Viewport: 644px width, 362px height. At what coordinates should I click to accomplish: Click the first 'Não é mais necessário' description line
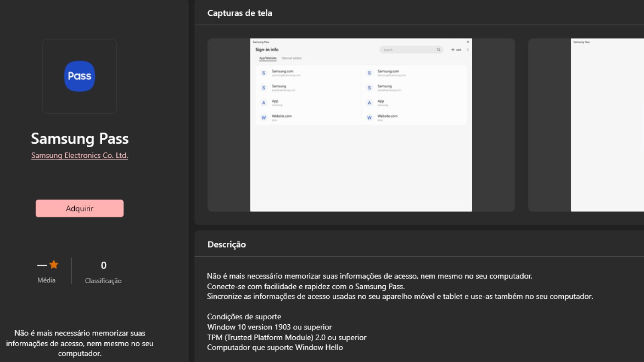point(370,276)
